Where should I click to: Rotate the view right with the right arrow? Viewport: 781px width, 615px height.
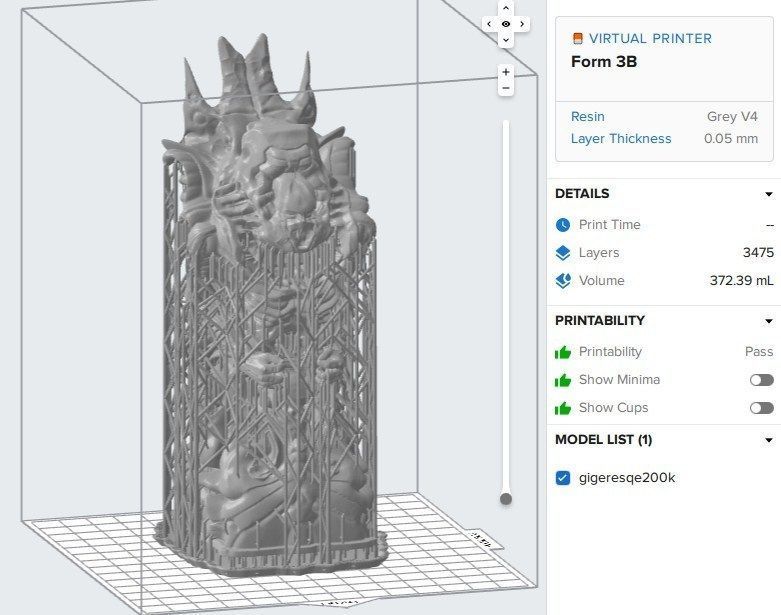tap(522, 24)
